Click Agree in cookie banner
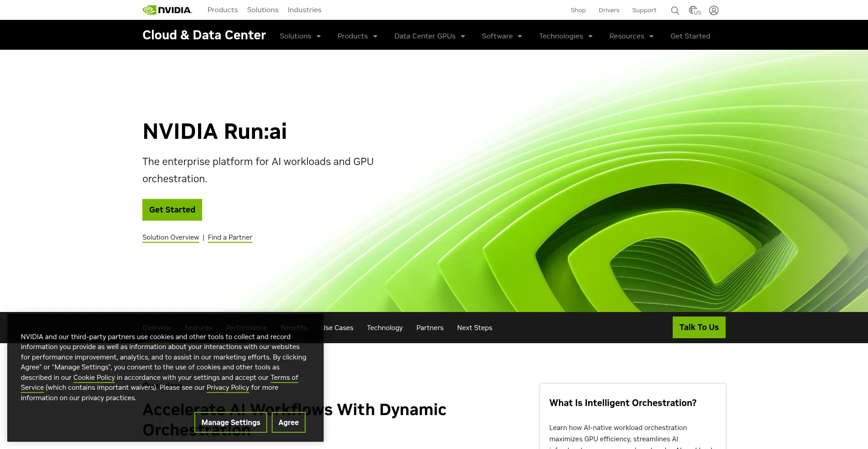868x449 pixels. click(x=288, y=422)
